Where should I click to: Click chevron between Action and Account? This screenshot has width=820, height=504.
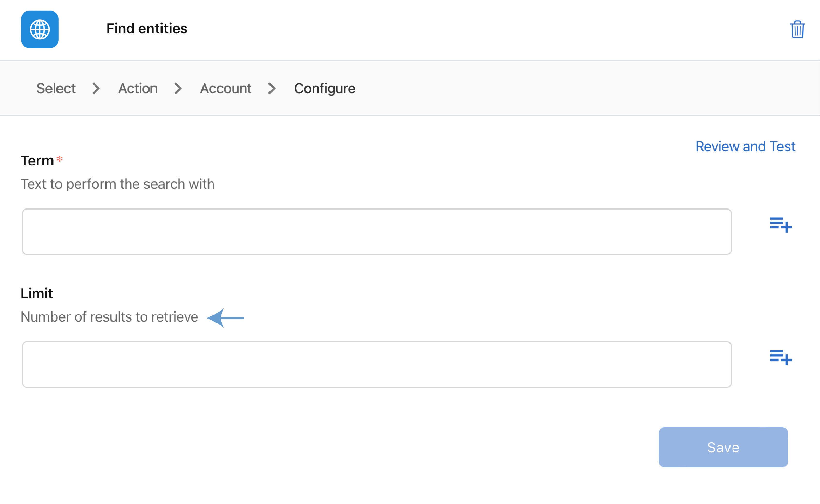(x=178, y=88)
